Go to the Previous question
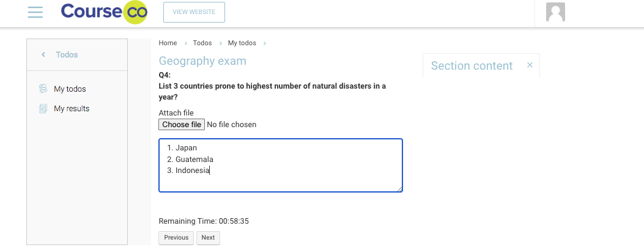The height and width of the screenshot is (250, 644). (x=176, y=238)
